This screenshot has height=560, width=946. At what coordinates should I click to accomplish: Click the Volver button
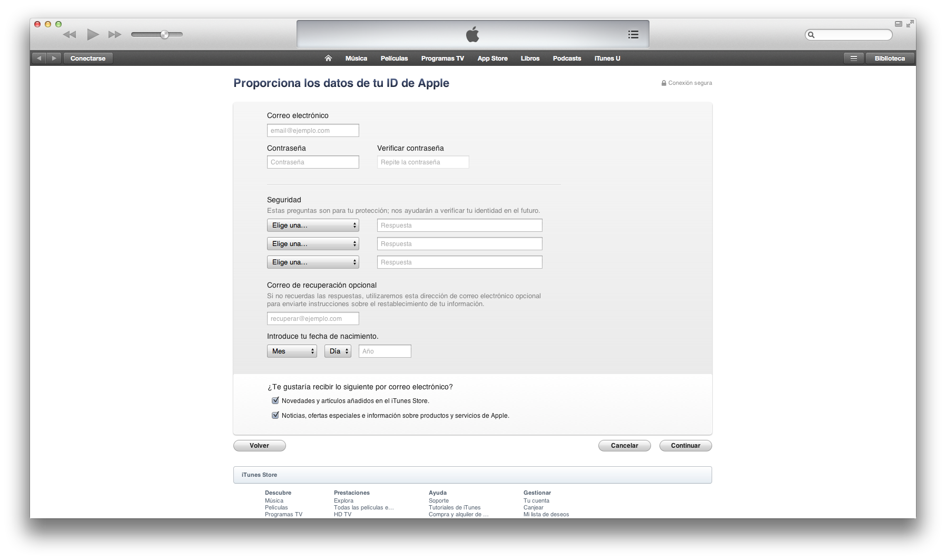[x=260, y=446]
